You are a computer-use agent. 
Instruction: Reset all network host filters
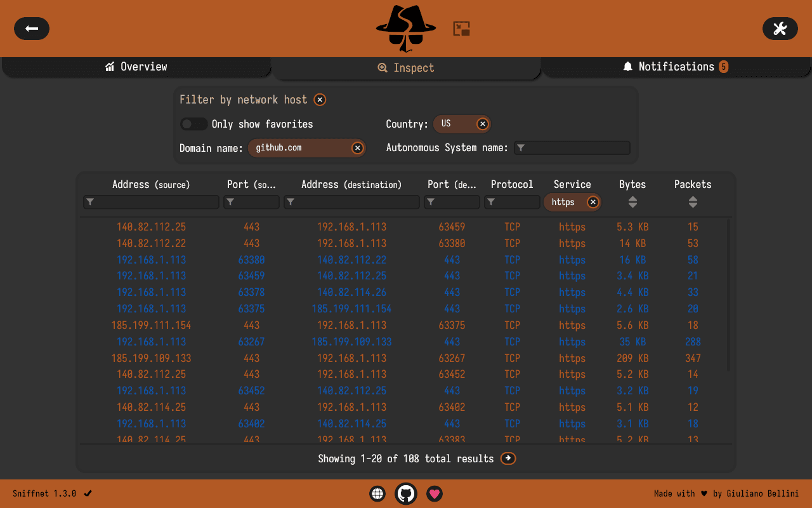click(320, 100)
